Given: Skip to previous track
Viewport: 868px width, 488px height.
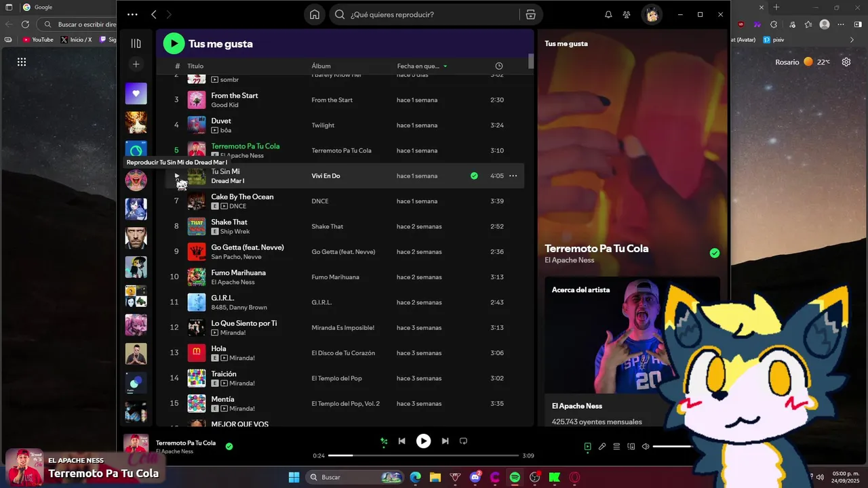Looking at the screenshot, I should pos(401,441).
